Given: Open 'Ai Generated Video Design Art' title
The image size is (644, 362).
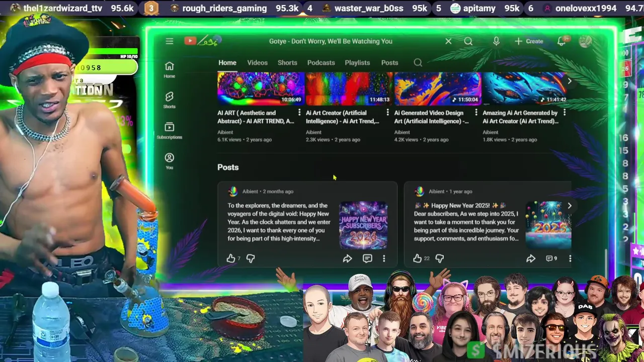Looking at the screenshot, I should [x=431, y=117].
